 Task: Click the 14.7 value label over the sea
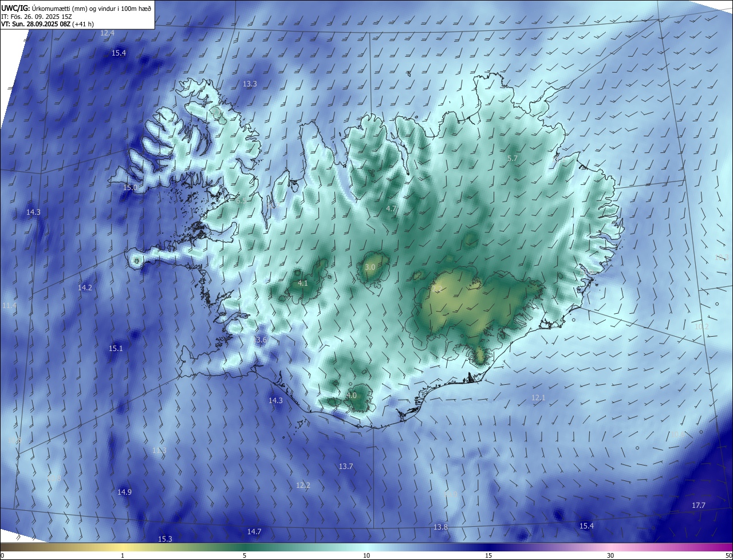(x=254, y=532)
